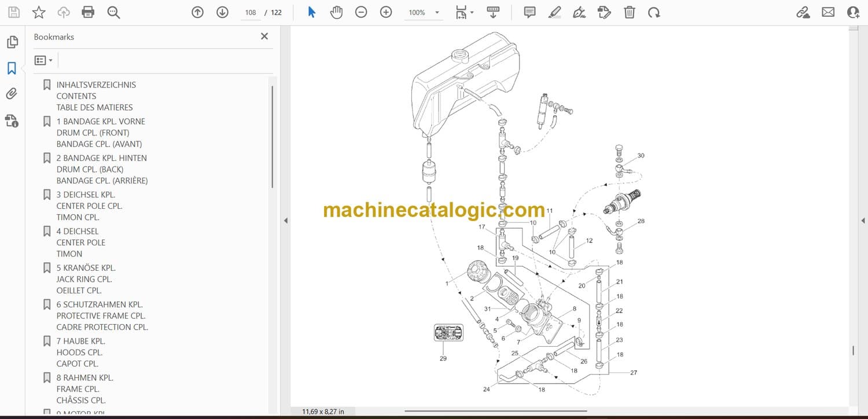Close the Bookmarks panel
The image size is (868, 419).
264,36
